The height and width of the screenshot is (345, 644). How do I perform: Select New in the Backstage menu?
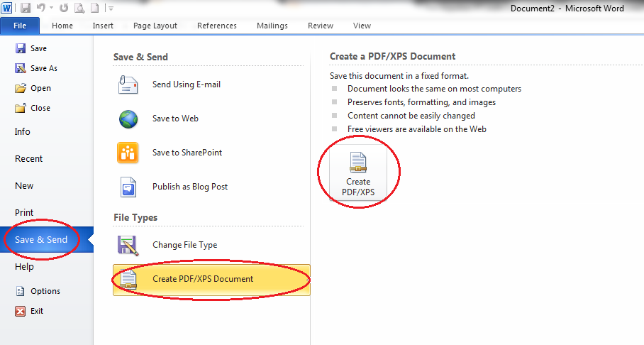(24, 186)
